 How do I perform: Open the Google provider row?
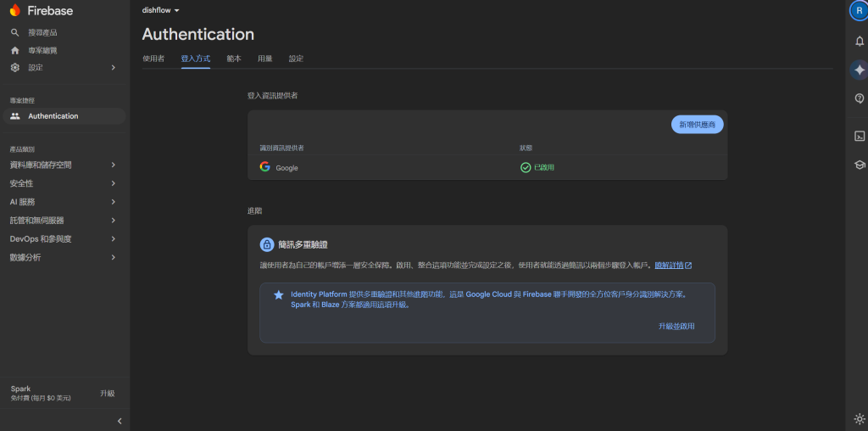click(487, 167)
